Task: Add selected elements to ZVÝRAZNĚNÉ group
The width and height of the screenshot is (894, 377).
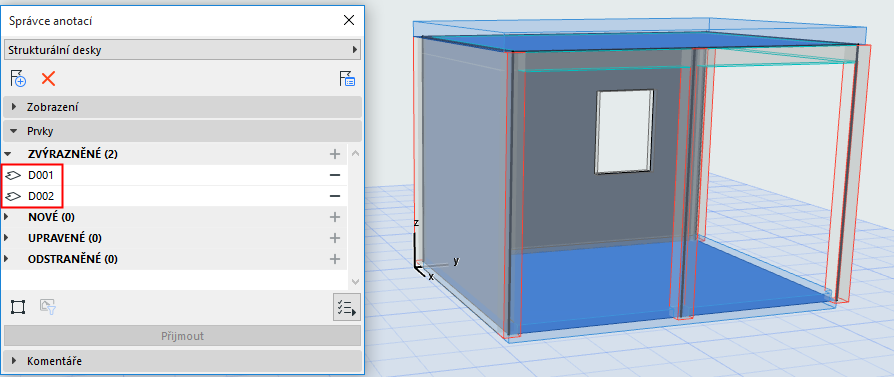Action: pos(335,154)
